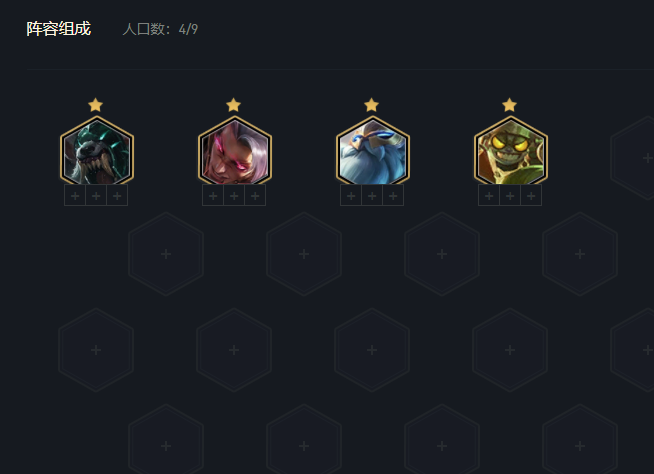Add first item to the blue-bearded champion
Image resolution: width=654 pixels, height=474 pixels.
click(x=351, y=196)
